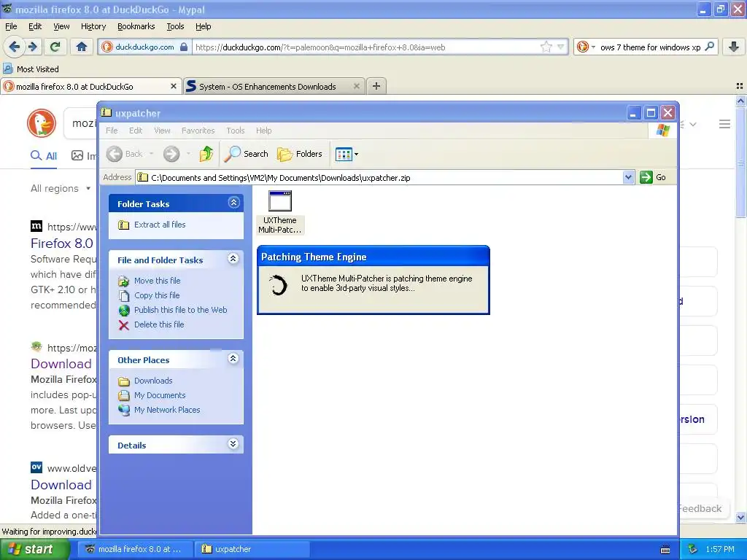Click Move this file
Screen dimensions: 747x560
[158, 281]
